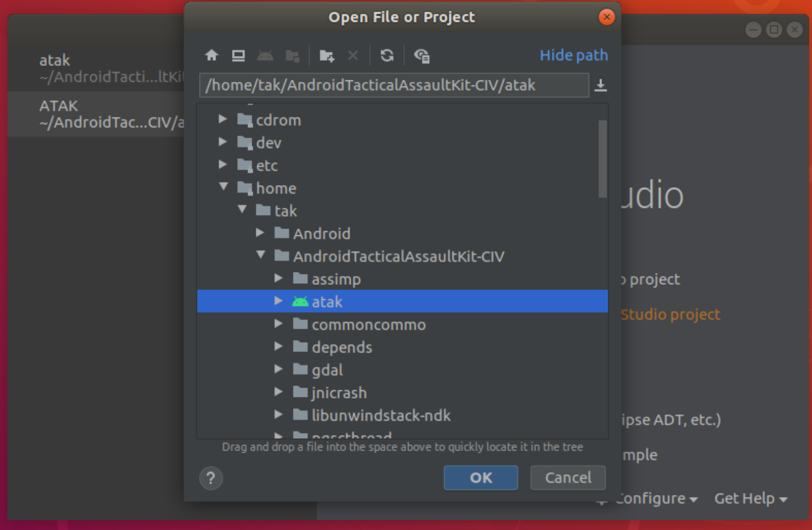Select the depends folder row

[402, 347]
